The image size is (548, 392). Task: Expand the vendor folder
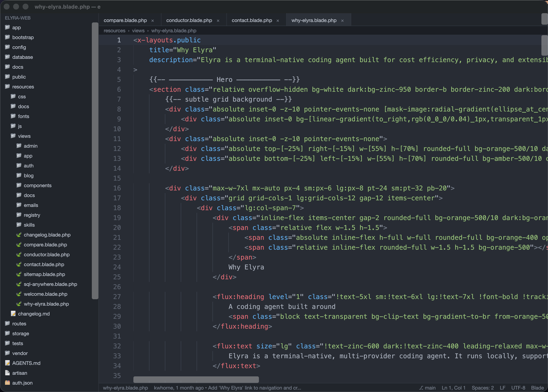click(20, 353)
